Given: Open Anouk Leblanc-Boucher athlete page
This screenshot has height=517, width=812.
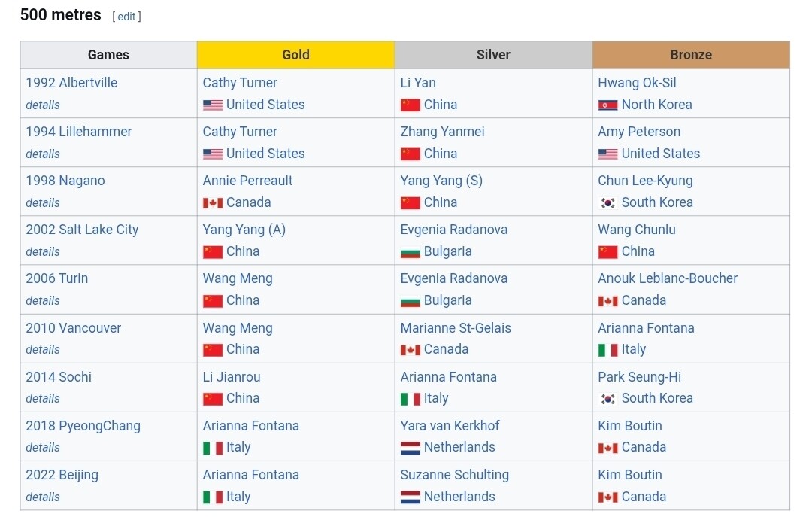Looking at the screenshot, I should [x=667, y=278].
